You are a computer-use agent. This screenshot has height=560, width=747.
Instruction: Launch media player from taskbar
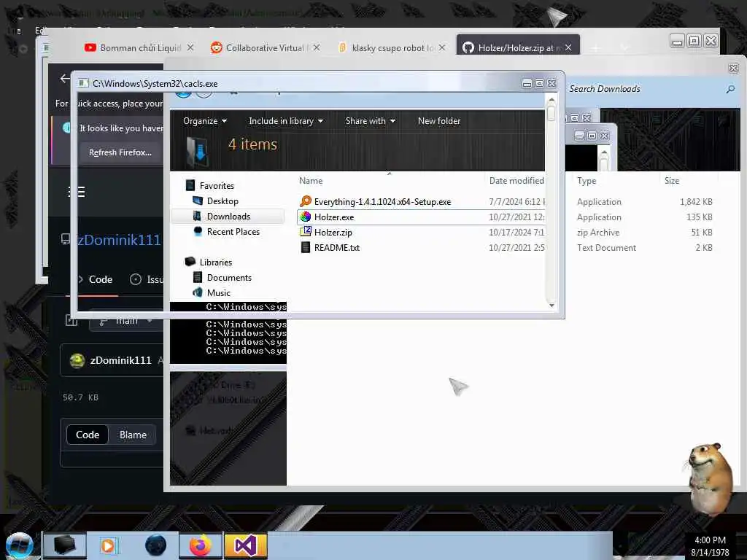coord(108,545)
